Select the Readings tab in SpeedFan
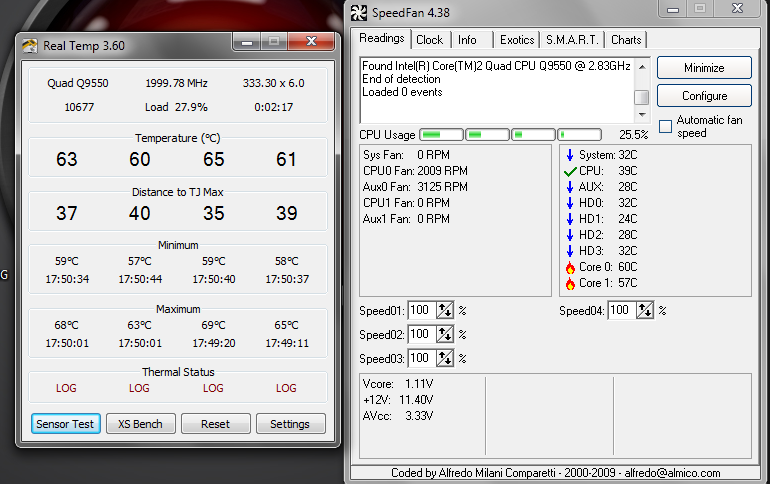The width and height of the screenshot is (770, 484). click(x=382, y=38)
